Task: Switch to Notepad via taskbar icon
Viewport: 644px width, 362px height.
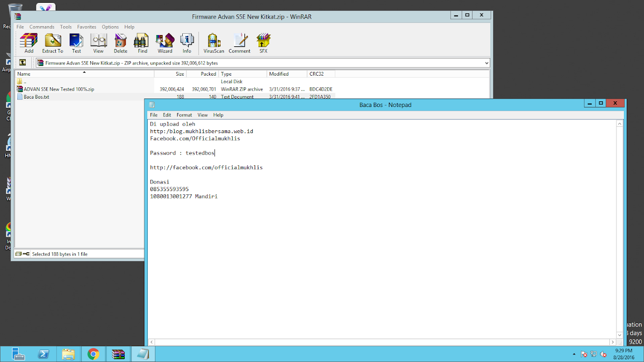Action: pyautogui.click(x=143, y=354)
